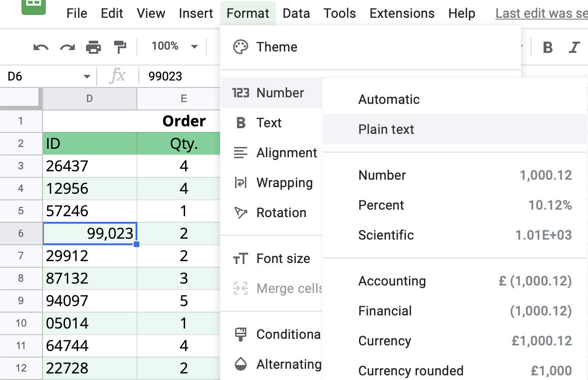Open the Tools menu
The image size is (588, 380).
point(339,13)
